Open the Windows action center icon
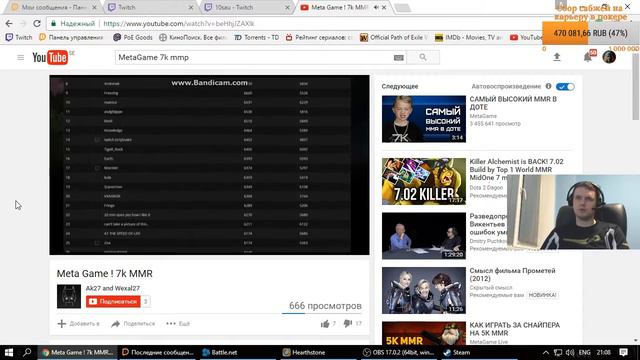Image resolution: width=640 pixels, height=360 pixels. pos(623,353)
